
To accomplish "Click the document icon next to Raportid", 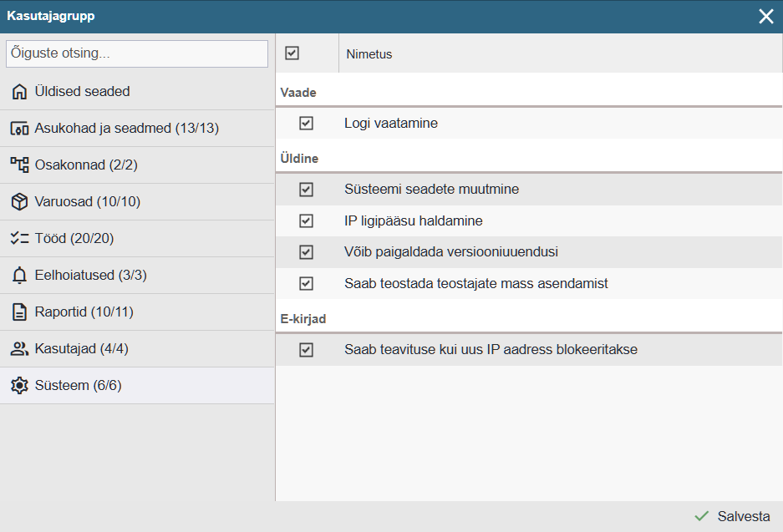I will (19, 312).
